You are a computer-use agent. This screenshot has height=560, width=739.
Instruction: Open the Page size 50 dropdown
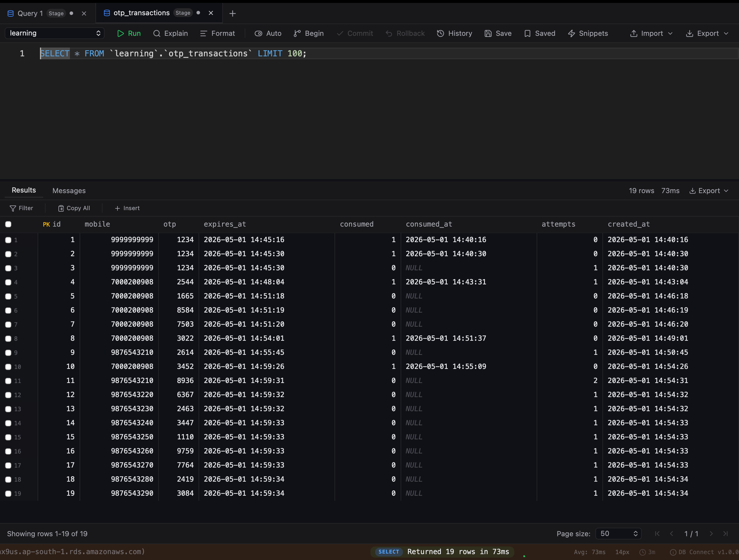tap(618, 534)
